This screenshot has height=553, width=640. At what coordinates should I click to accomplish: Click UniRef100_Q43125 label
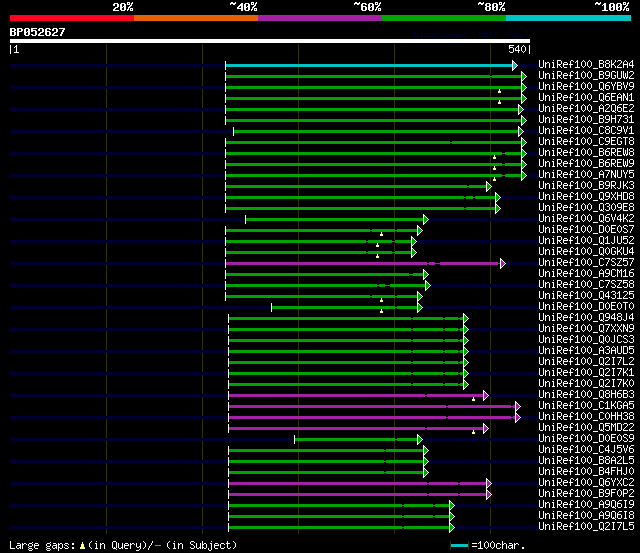click(586, 295)
